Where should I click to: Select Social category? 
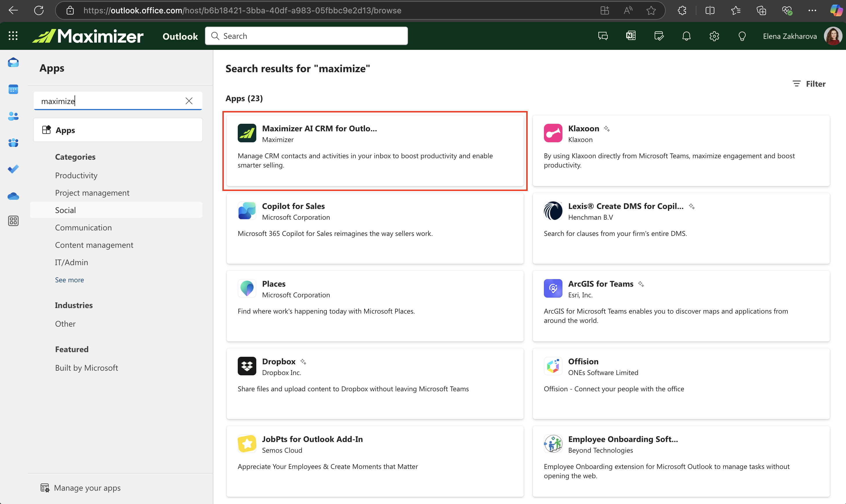tap(116, 210)
